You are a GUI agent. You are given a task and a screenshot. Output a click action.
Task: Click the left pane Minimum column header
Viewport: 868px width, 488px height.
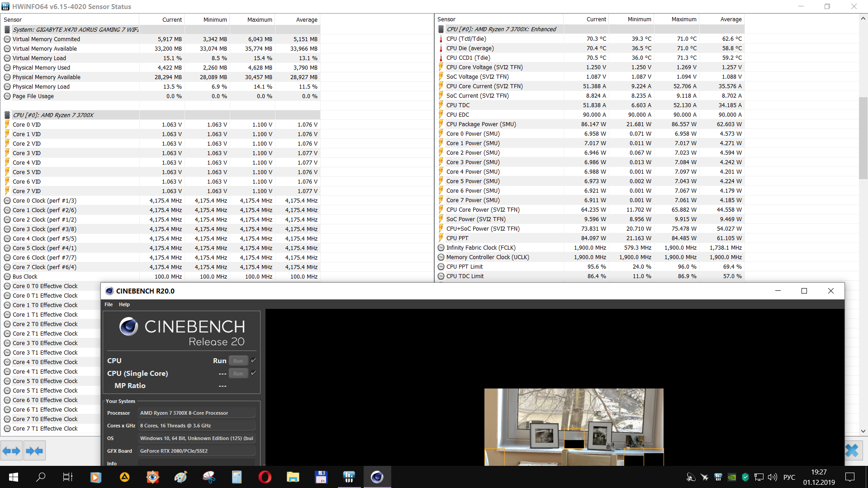[207, 19]
